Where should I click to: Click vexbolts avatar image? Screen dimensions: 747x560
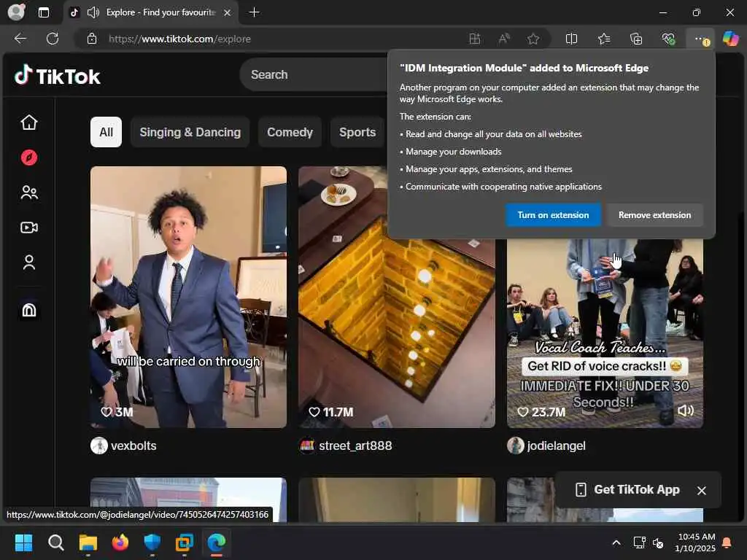tap(99, 446)
